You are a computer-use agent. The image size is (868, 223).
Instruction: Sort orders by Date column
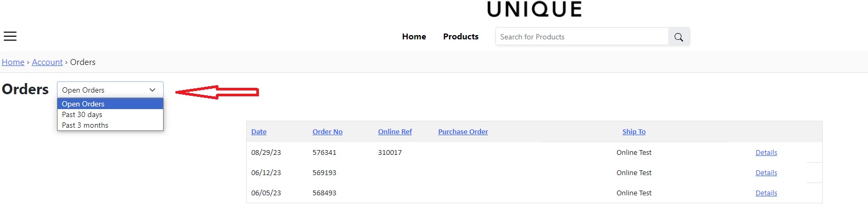click(259, 132)
